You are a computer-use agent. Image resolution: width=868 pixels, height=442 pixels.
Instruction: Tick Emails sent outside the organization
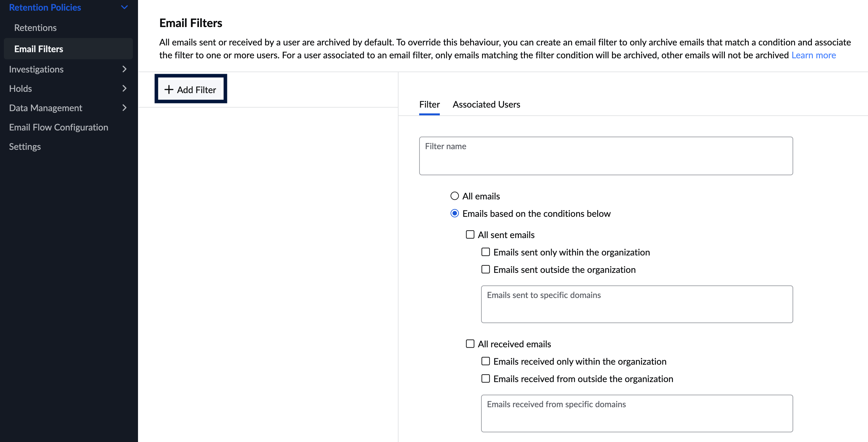click(486, 270)
